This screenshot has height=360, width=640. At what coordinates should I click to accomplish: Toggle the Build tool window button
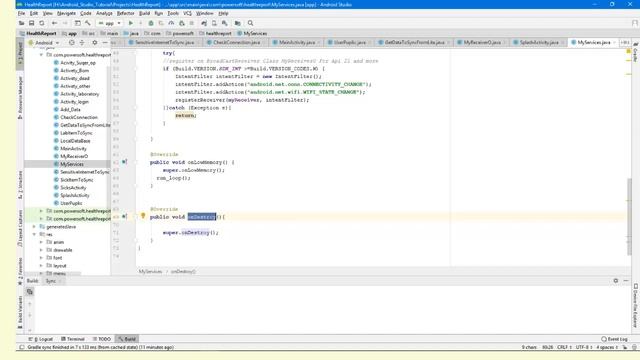pos(127,339)
